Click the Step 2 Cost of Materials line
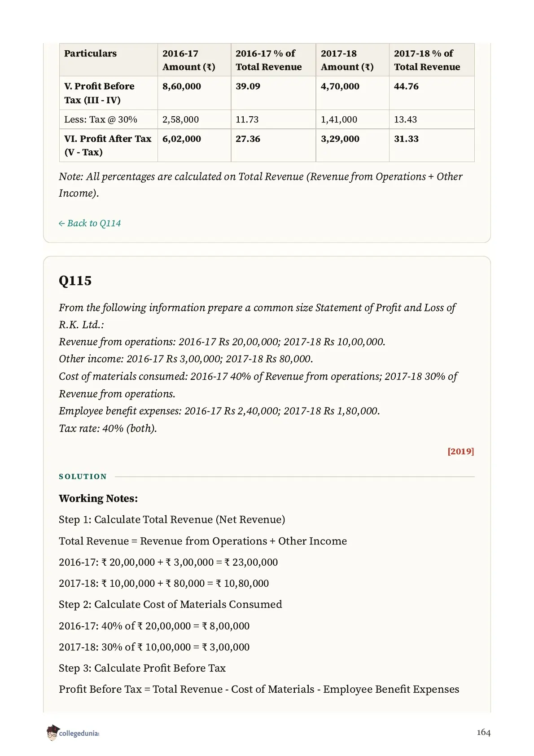Image resolution: width=534 pixels, height=756 pixels. 171,604
